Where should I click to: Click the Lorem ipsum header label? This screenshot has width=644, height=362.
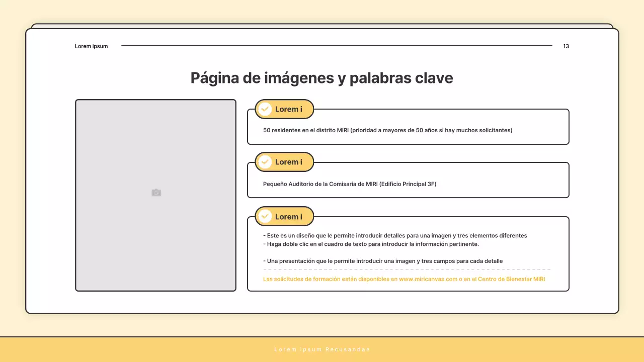(91, 46)
